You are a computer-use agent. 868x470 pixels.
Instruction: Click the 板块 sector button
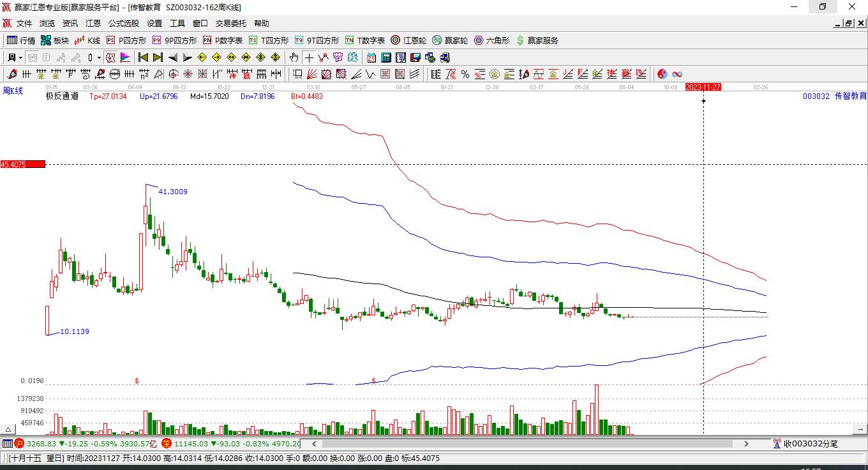[x=55, y=40]
